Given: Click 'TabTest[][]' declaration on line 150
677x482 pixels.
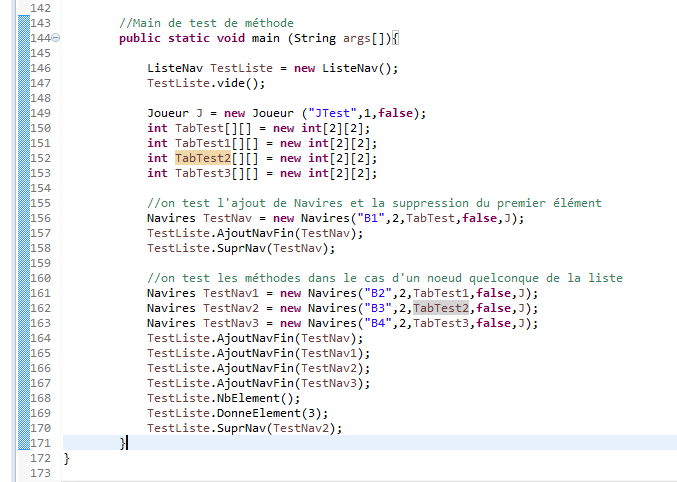Looking at the screenshot, I should (x=213, y=128).
